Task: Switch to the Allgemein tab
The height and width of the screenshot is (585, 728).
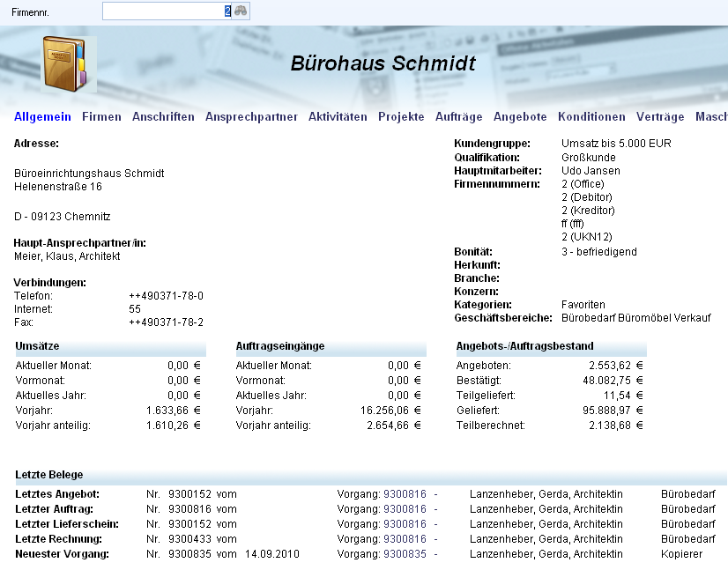Action: pyautogui.click(x=42, y=117)
